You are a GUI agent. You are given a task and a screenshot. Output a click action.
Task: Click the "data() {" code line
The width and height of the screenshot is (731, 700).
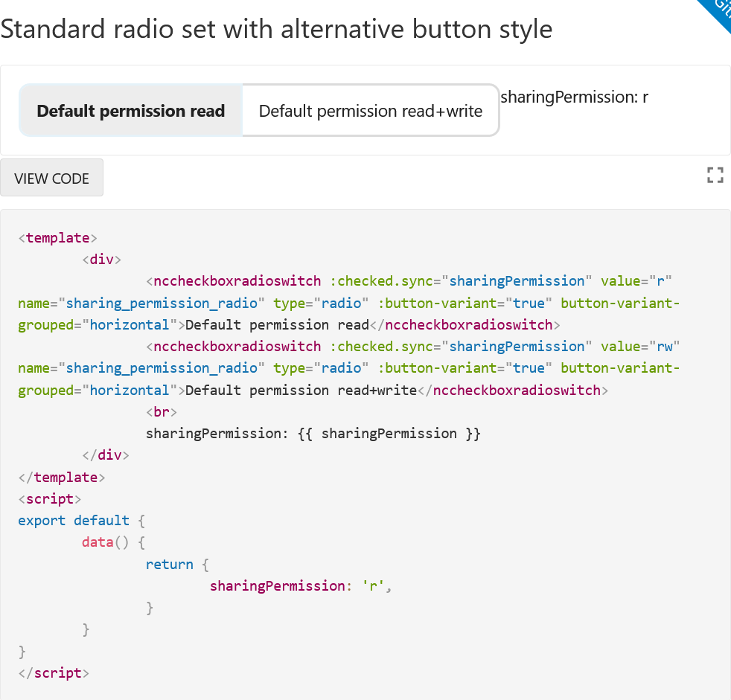coord(113,542)
